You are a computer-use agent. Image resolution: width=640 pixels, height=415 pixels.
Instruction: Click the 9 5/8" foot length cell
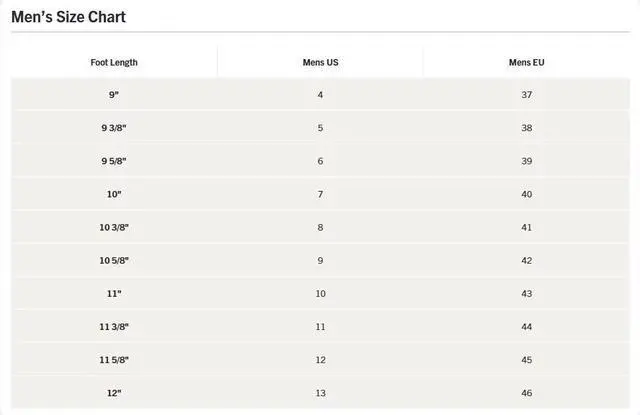pos(114,161)
